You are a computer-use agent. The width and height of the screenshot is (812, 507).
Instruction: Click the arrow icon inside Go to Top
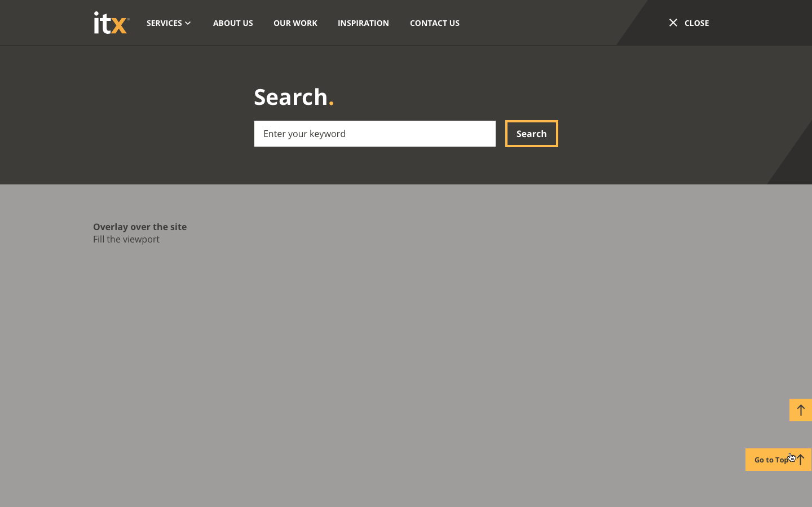coord(800,460)
